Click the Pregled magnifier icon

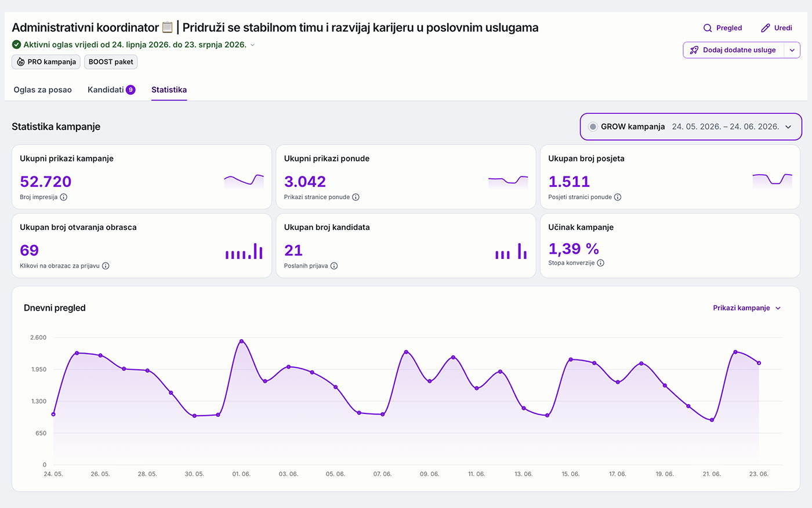[708, 28]
